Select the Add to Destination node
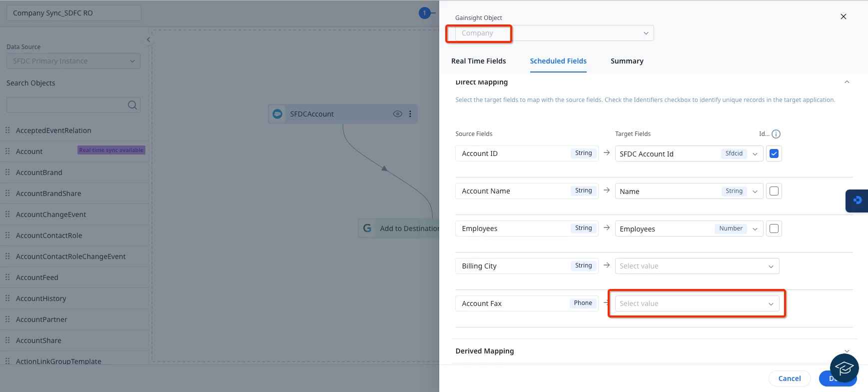The height and width of the screenshot is (392, 868). point(399,228)
